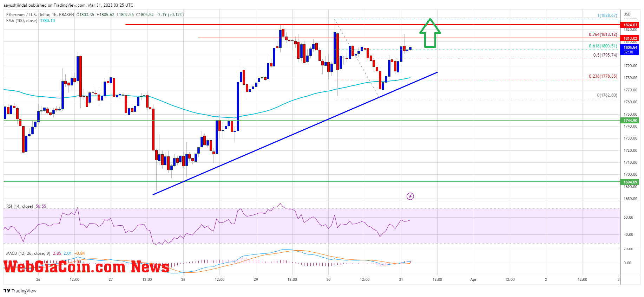Click the 0(1762.80) Fibonacci label
644x297 pixels.
(x=607, y=95)
